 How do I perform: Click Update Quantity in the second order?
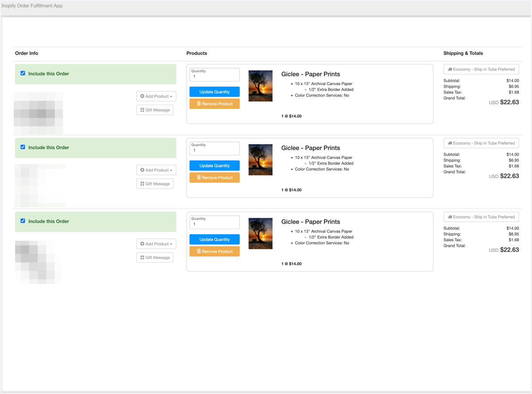[215, 165]
